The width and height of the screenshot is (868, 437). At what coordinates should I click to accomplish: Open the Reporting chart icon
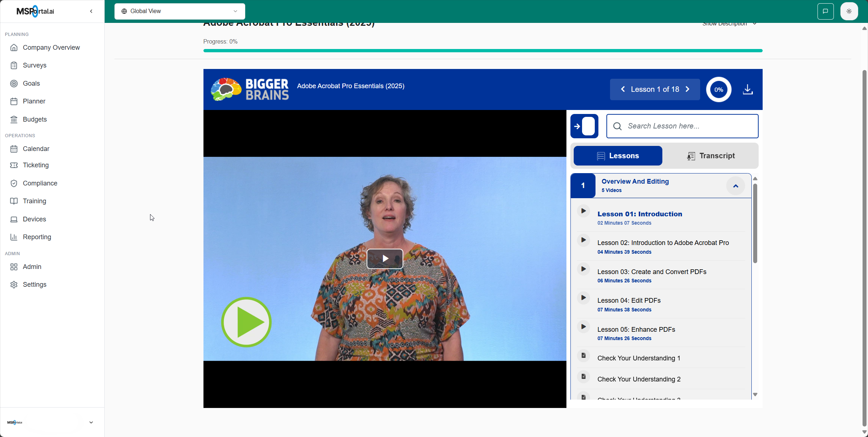pyautogui.click(x=14, y=237)
